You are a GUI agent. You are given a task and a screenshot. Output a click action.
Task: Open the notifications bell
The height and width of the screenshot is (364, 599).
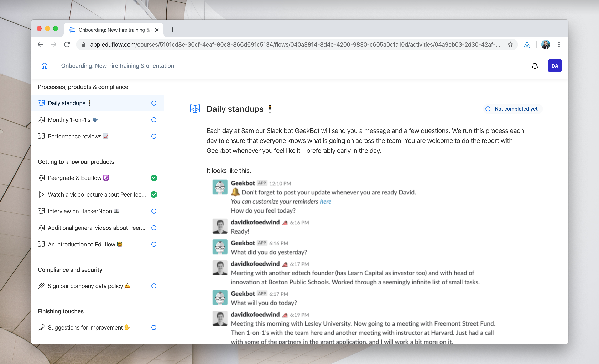click(535, 66)
